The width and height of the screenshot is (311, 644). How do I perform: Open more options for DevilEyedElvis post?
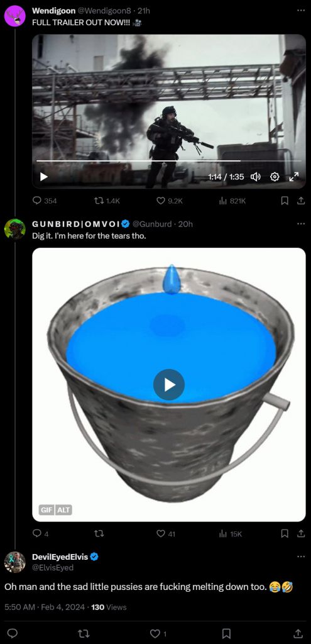[301, 557]
